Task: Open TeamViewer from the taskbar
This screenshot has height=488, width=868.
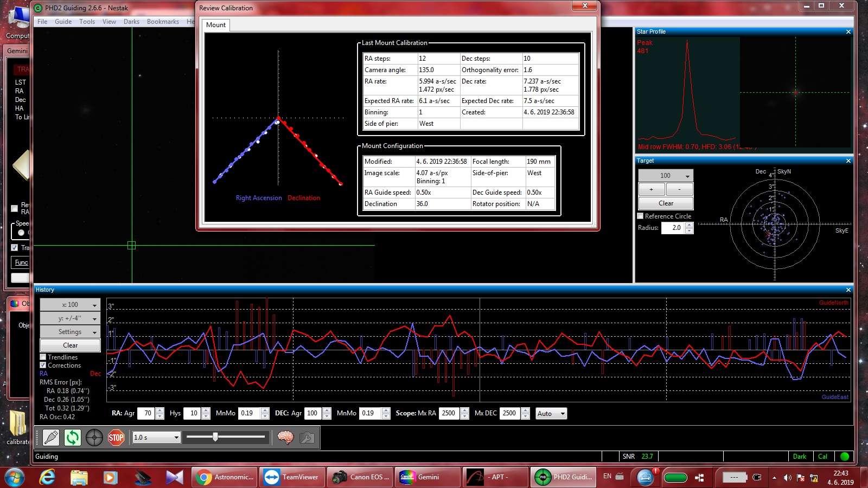Action: (x=292, y=477)
